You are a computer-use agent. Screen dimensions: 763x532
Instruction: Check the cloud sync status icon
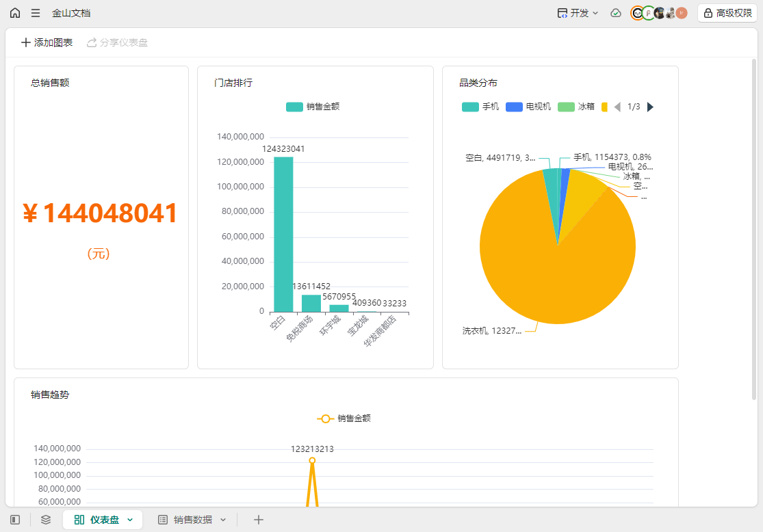(616, 13)
